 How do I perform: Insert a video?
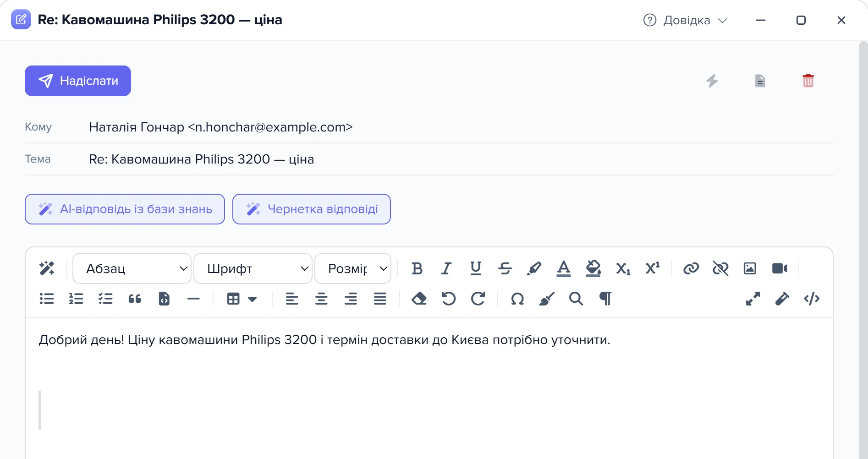pyautogui.click(x=780, y=268)
